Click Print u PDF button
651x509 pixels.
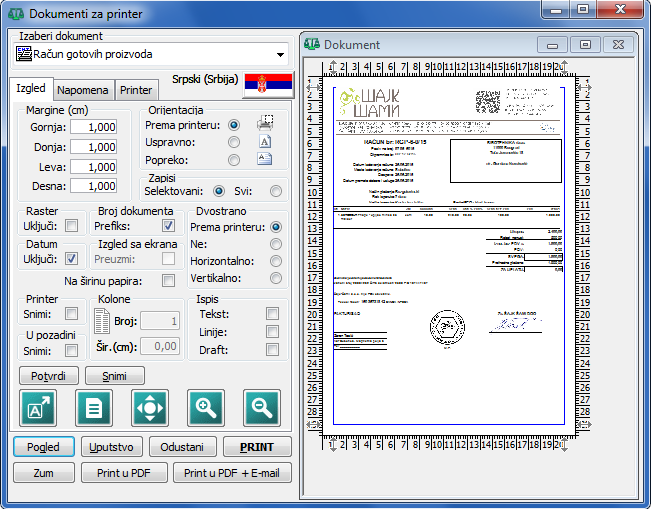(124, 473)
